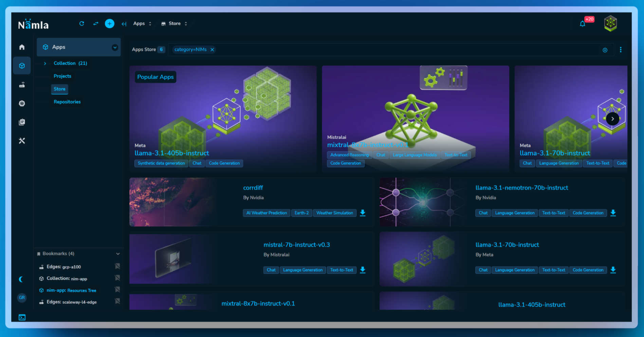This screenshot has height=337, width=644.
Task: Click the Large Language Models tag
Action: coord(415,155)
